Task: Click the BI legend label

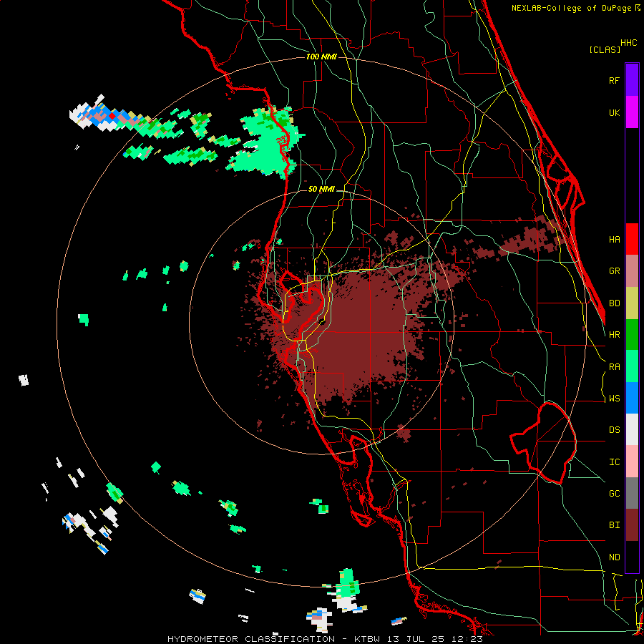Action: pos(615,525)
